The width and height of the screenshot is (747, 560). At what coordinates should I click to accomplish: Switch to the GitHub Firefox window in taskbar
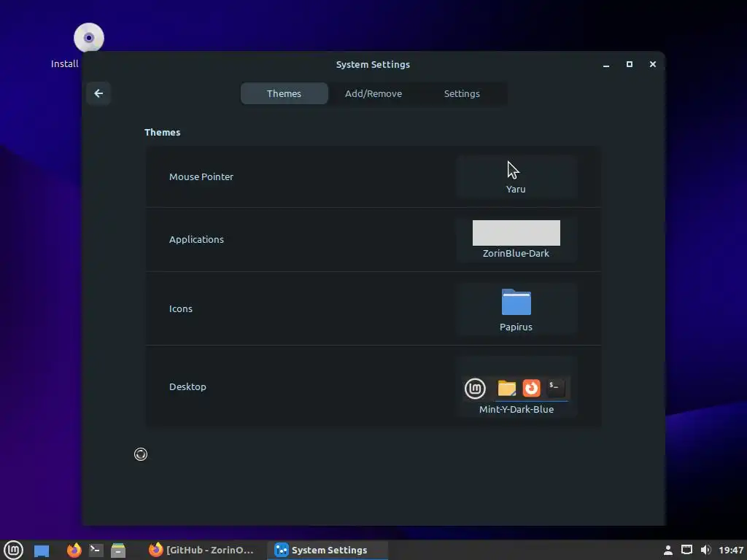201,550
